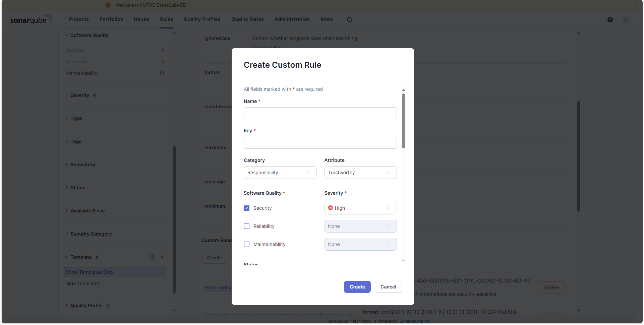This screenshot has height=325, width=644.
Task: Enable the Reliability checkbox
Action: pos(247,226)
